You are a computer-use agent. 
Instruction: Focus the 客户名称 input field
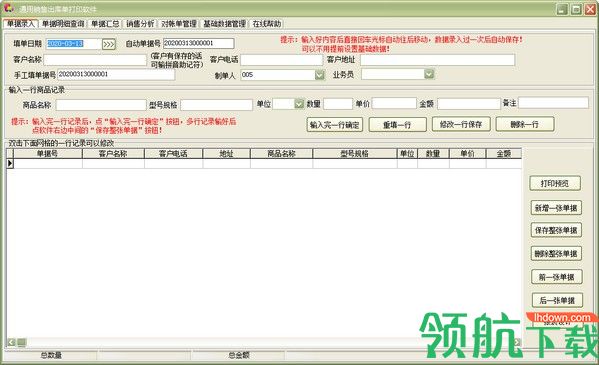coord(95,60)
